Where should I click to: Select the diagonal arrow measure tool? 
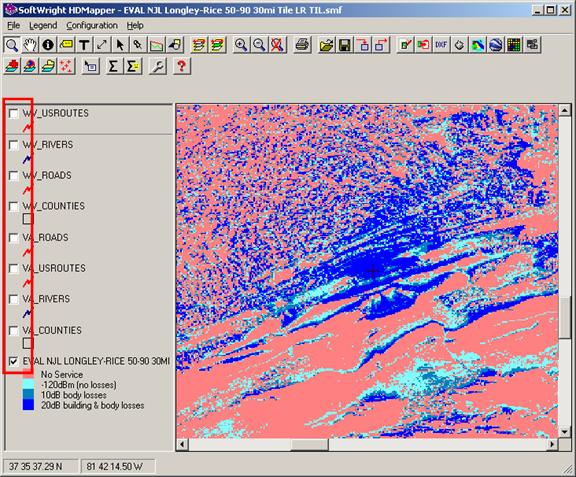coord(102,45)
